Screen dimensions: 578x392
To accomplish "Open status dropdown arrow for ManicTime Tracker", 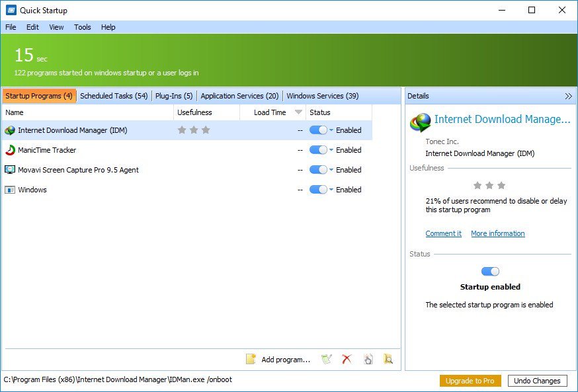I will pos(331,150).
